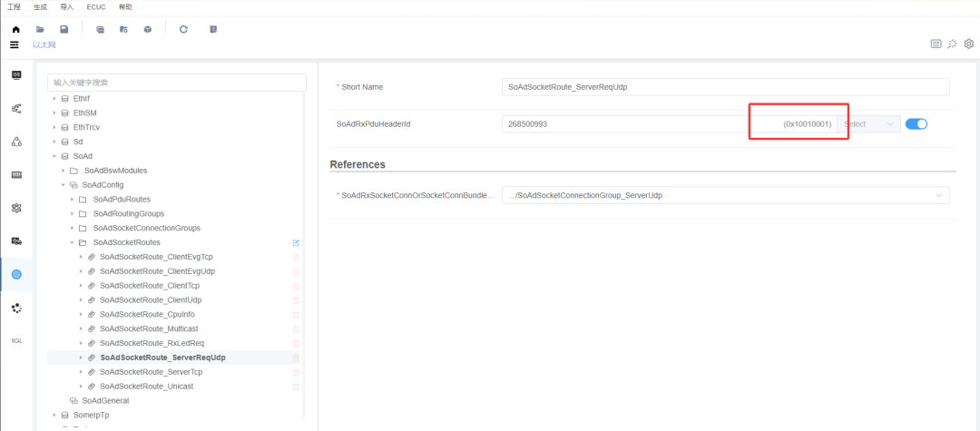Click the SoAdRxPduHeaderId value field
The height and width of the screenshot is (431, 980).
click(670, 123)
